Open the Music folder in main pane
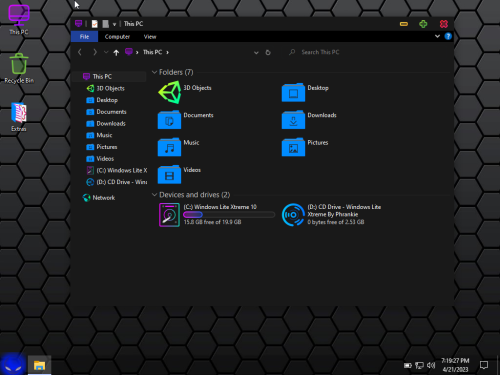Viewport: 500px width, 375px height. tap(169, 147)
